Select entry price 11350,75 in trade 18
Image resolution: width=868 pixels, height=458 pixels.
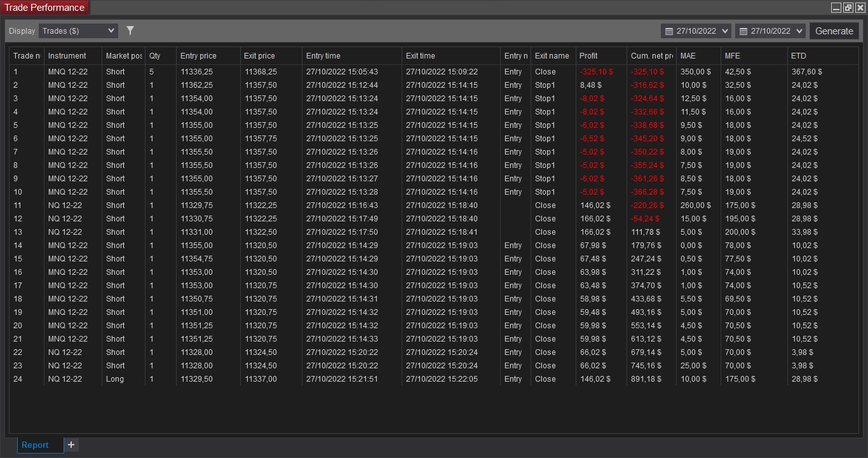click(x=196, y=299)
